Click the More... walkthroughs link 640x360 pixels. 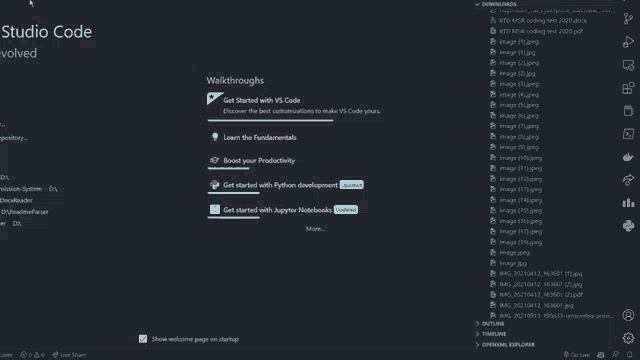(x=315, y=229)
